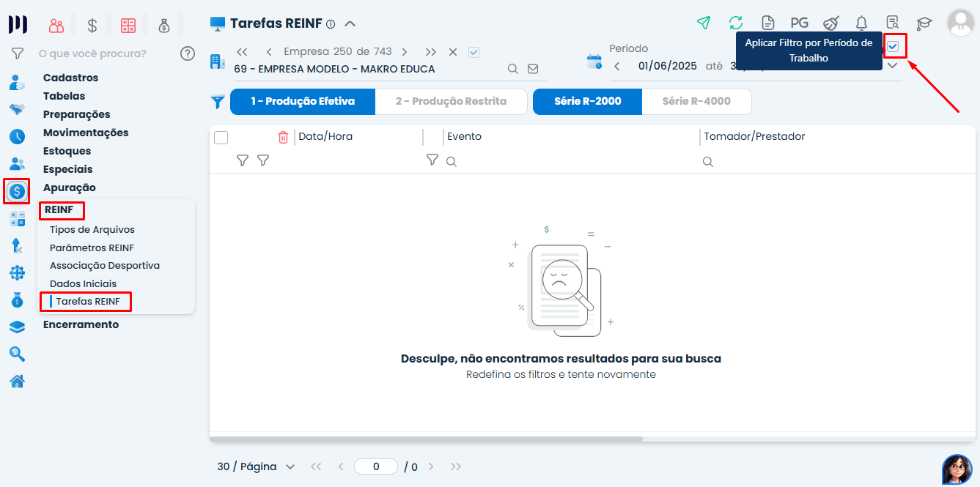Open the Encerramento menu
This screenshot has height=487, width=980.
[81, 324]
